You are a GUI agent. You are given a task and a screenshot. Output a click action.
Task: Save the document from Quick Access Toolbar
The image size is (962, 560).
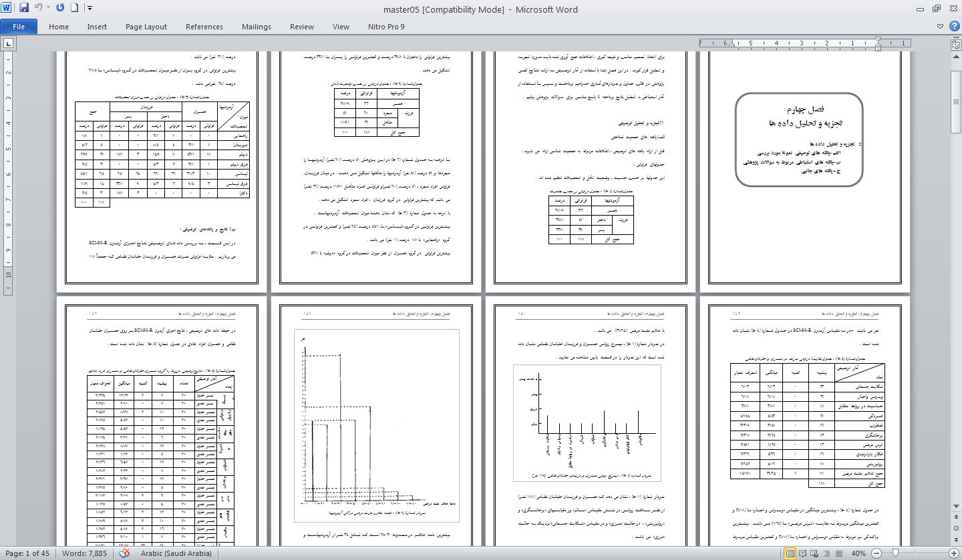coord(24,9)
